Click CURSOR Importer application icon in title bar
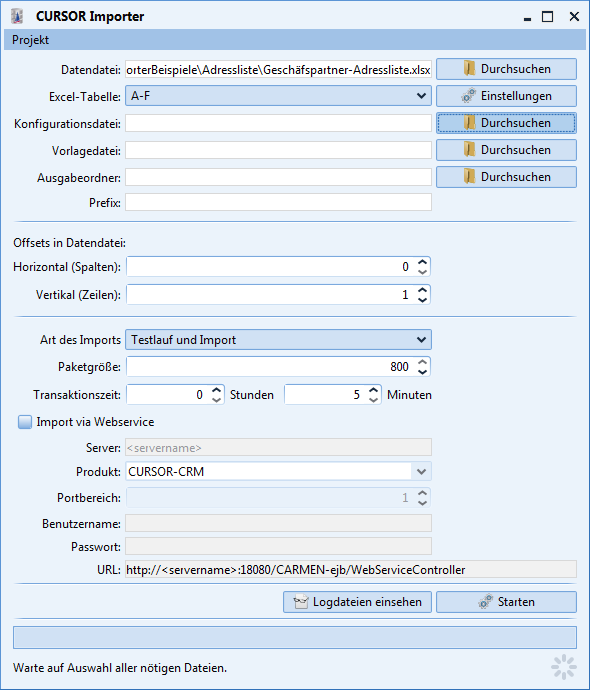The image size is (590, 690). (17, 17)
